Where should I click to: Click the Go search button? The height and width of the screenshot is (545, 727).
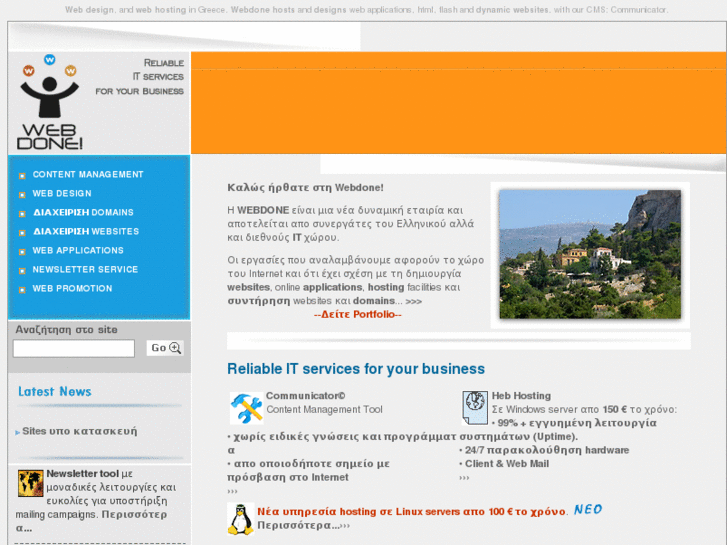pyautogui.click(x=165, y=348)
